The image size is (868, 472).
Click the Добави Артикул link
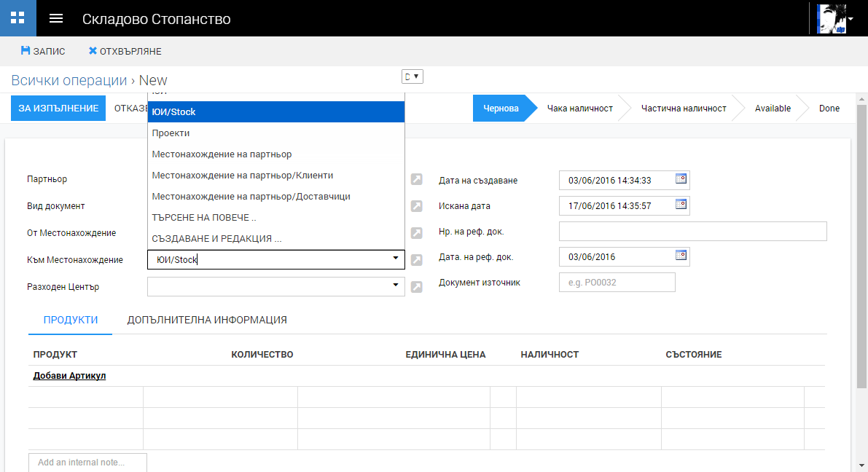pos(70,376)
